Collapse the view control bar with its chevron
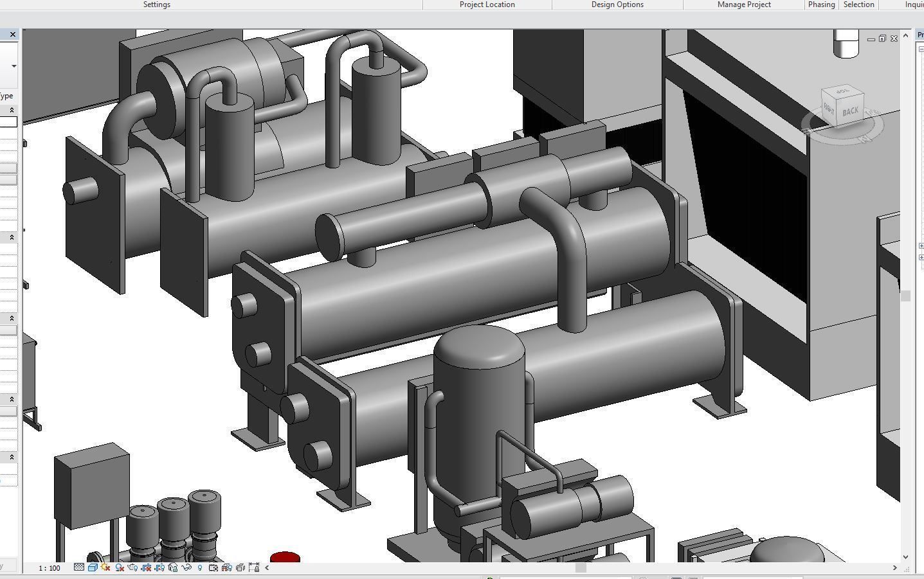This screenshot has height=579, width=924. (x=267, y=567)
